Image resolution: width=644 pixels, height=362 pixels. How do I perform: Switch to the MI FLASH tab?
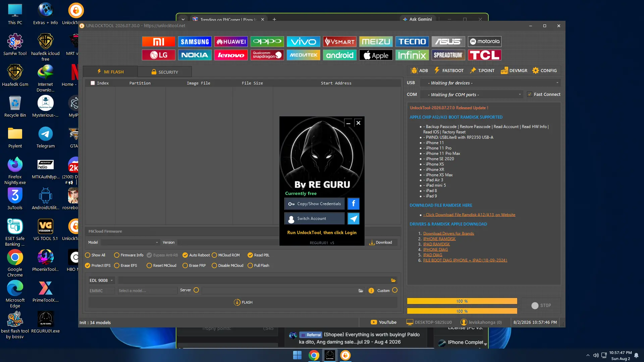click(110, 72)
